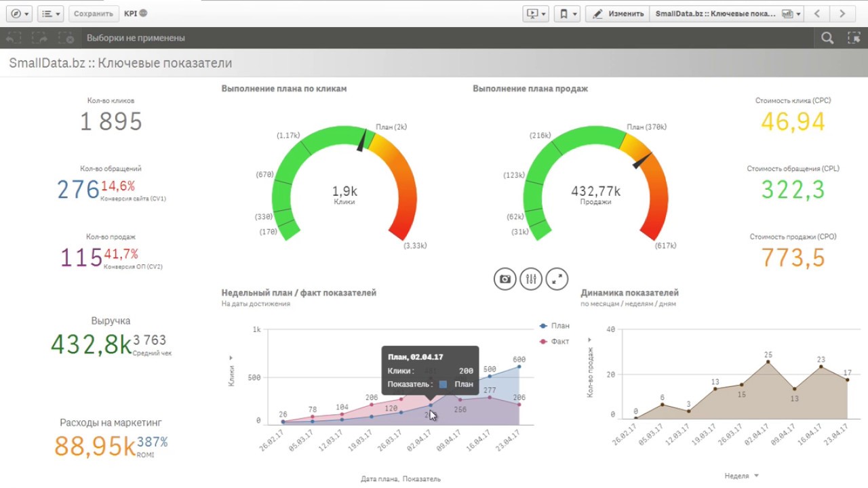Click the 41,7% CV2 conversion value
Image resolution: width=868 pixels, height=488 pixels.
[121, 254]
